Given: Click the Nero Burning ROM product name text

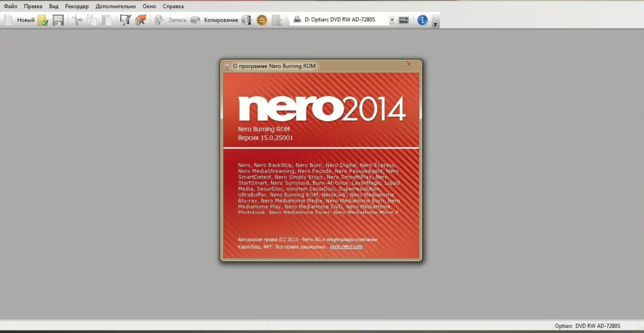Looking at the screenshot, I should click(264, 129).
